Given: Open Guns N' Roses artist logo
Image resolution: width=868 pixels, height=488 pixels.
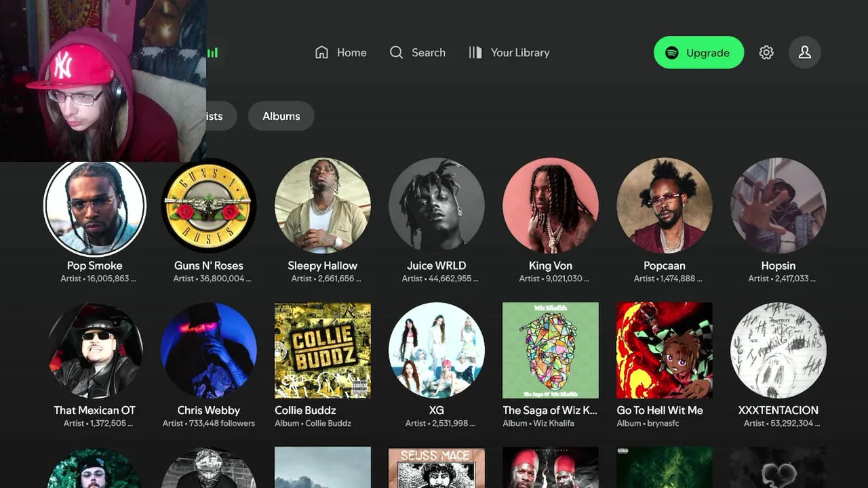Looking at the screenshot, I should click(x=209, y=206).
